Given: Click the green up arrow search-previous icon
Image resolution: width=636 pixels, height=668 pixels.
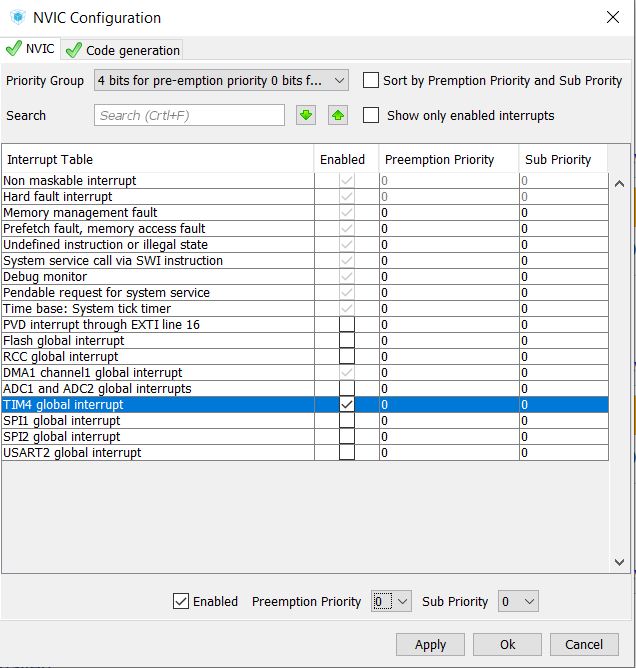Looking at the screenshot, I should click(x=338, y=115).
